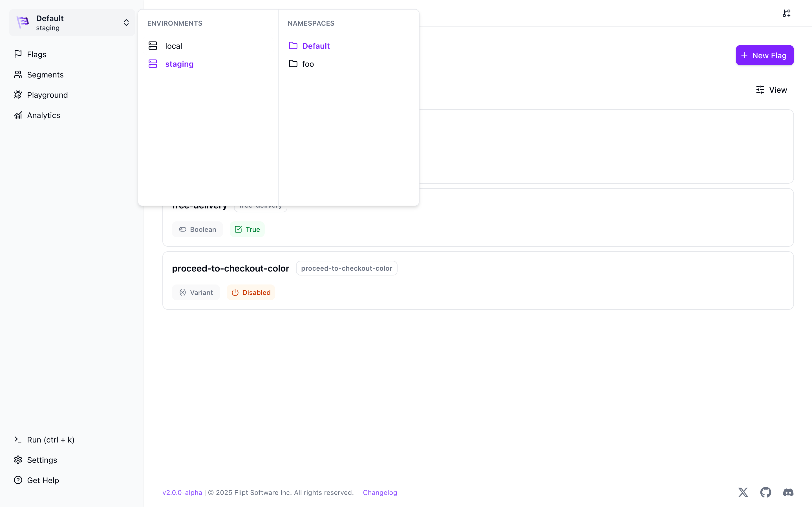Screen dimensions: 812x507
Task: Click the server icon beside local environment
Action: [153, 46]
